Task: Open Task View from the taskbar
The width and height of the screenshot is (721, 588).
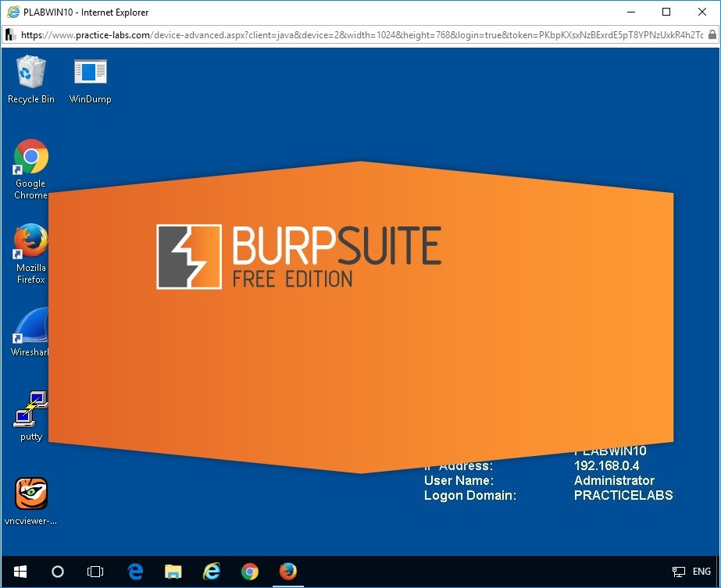Action: pos(95,572)
